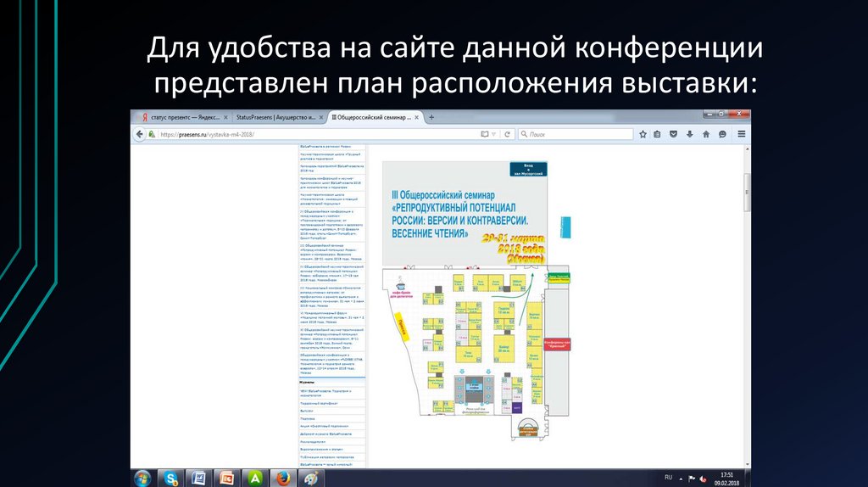Screen dimensions: 868x487
Task: Go back using the browser back arrow
Action: click(140, 134)
